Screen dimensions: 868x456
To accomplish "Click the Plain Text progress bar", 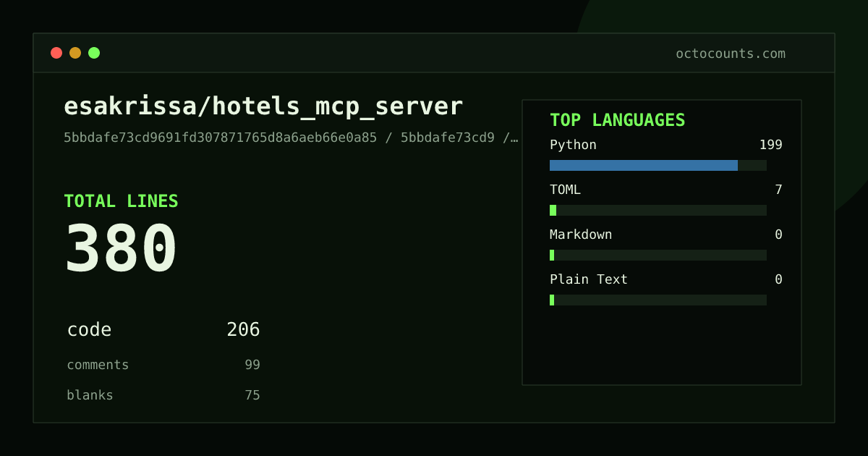I will coord(658,300).
